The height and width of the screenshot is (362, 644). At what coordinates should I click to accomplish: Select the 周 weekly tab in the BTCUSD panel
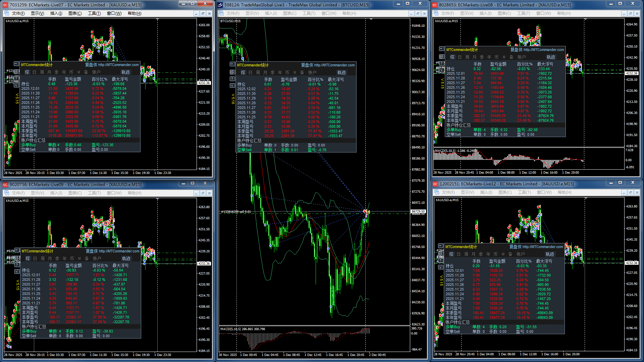(258, 72)
